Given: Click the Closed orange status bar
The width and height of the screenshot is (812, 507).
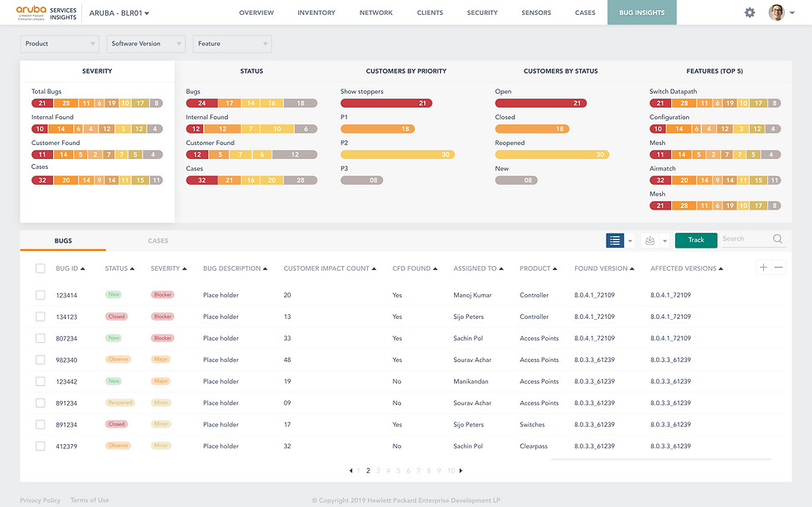Looking at the screenshot, I should [532, 129].
